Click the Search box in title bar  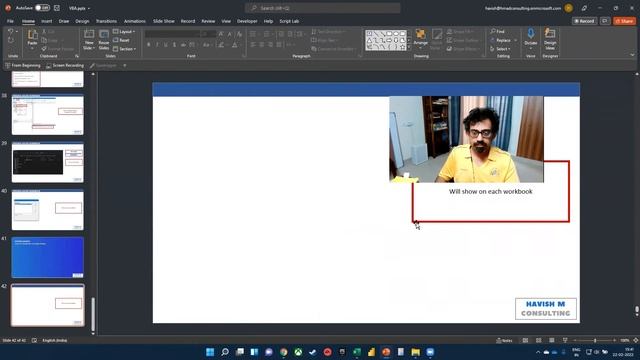pyautogui.click(x=322, y=8)
